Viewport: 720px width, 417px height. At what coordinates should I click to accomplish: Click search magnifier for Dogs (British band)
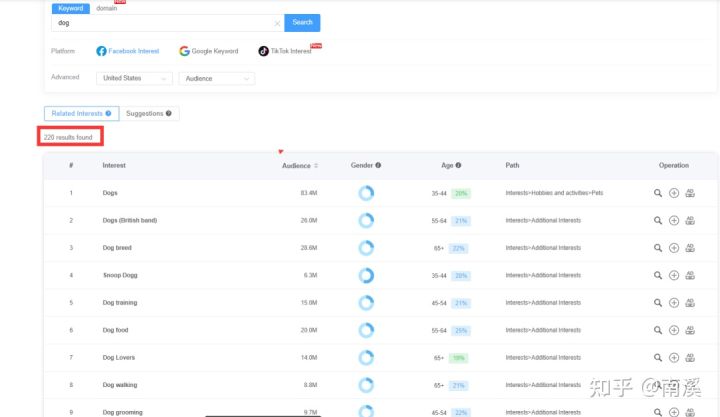[658, 221]
